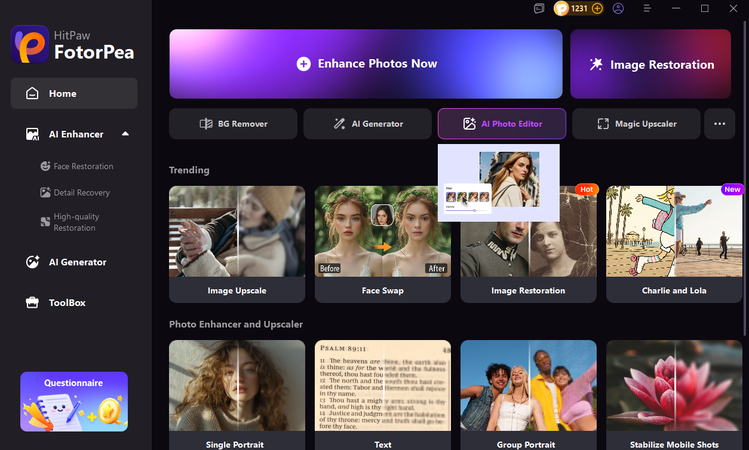Click the plus icon in Enhance Photos Now
The image size is (749, 450).
303,64
